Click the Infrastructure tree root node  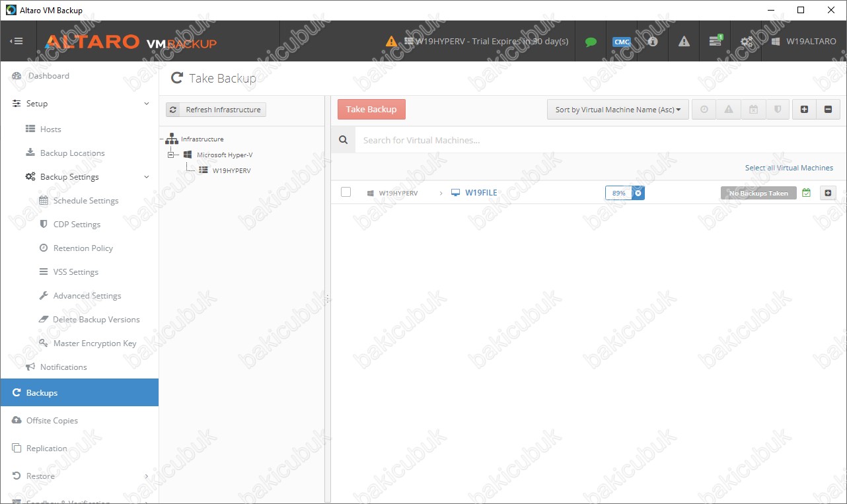pos(195,139)
